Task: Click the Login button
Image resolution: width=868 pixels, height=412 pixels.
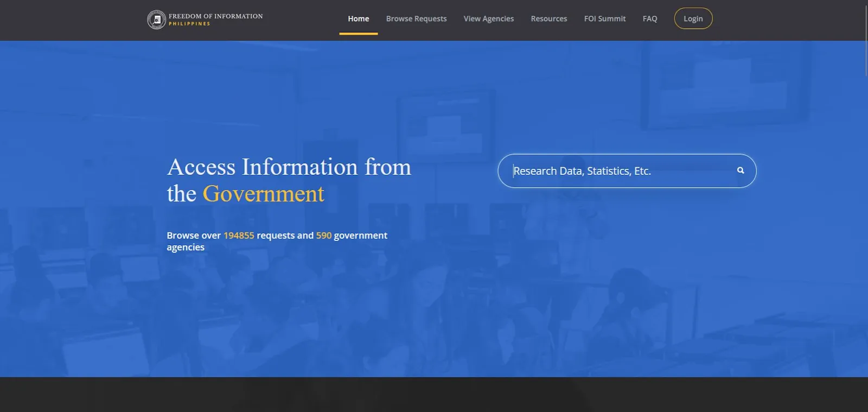Action: click(x=693, y=18)
